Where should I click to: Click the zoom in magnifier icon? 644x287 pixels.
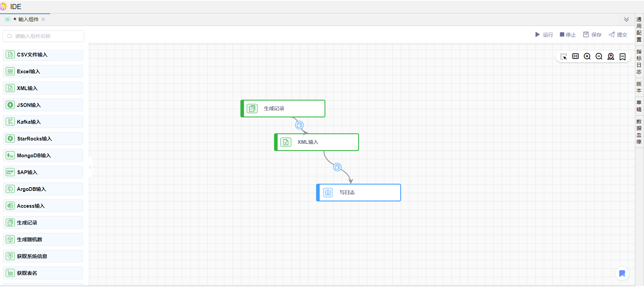click(587, 56)
